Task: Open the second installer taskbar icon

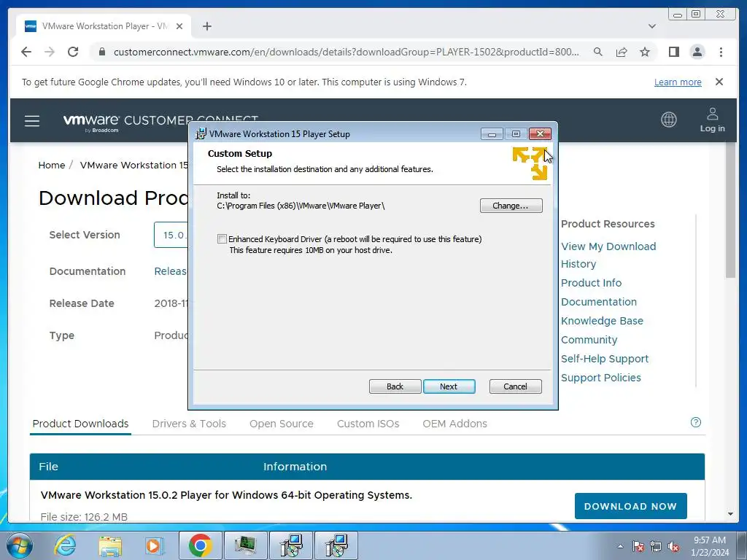Action: pos(336,545)
